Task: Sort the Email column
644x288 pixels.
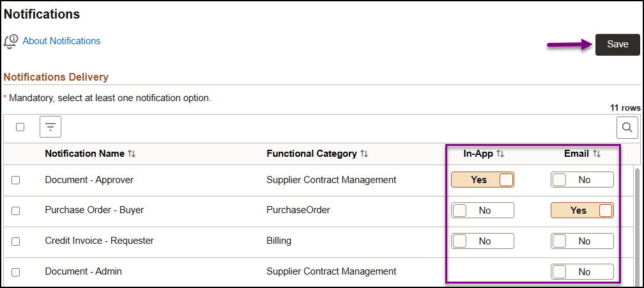Action: coord(597,154)
